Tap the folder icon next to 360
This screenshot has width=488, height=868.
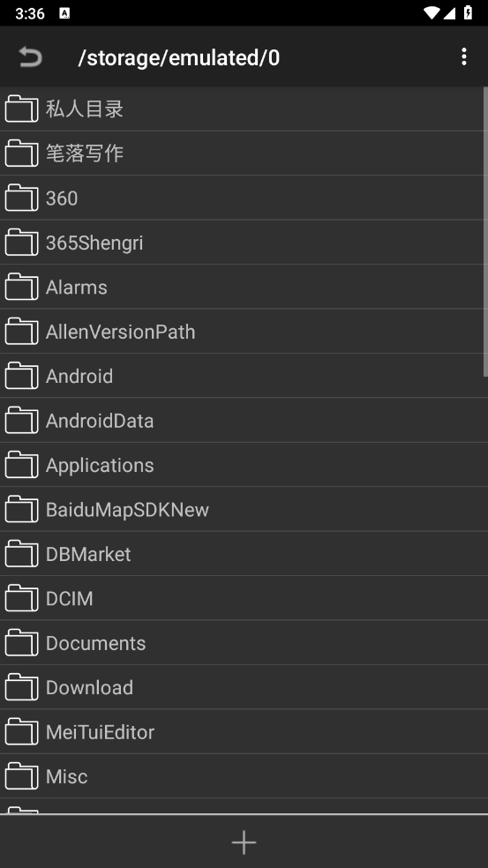point(21,198)
